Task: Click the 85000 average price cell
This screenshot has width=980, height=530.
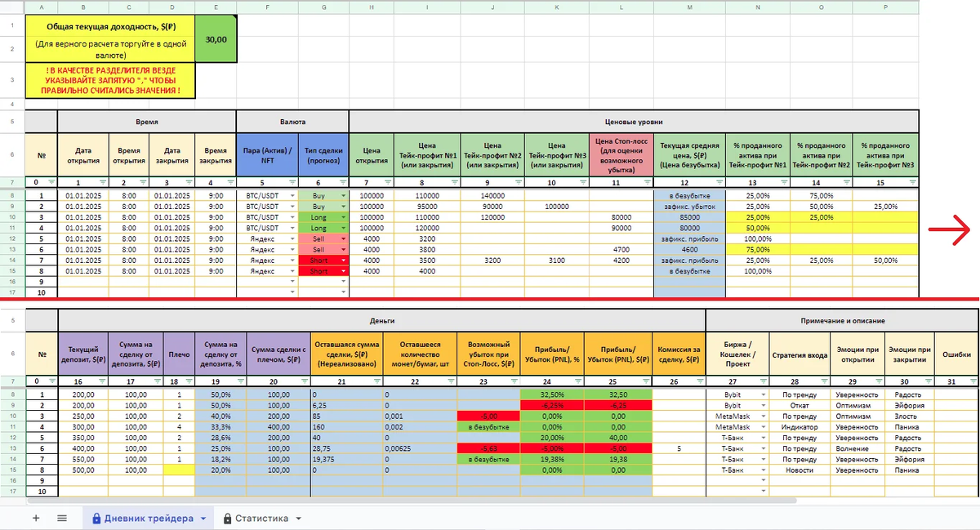Action: point(689,217)
